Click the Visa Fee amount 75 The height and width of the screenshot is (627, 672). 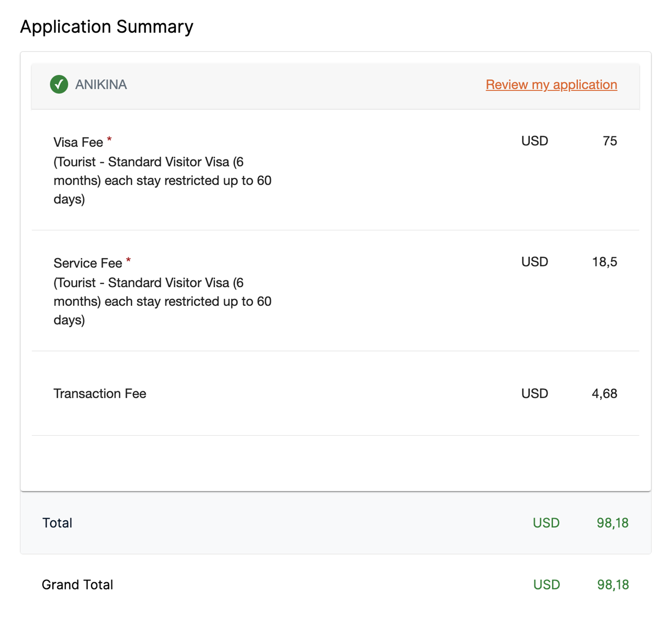pos(610,141)
